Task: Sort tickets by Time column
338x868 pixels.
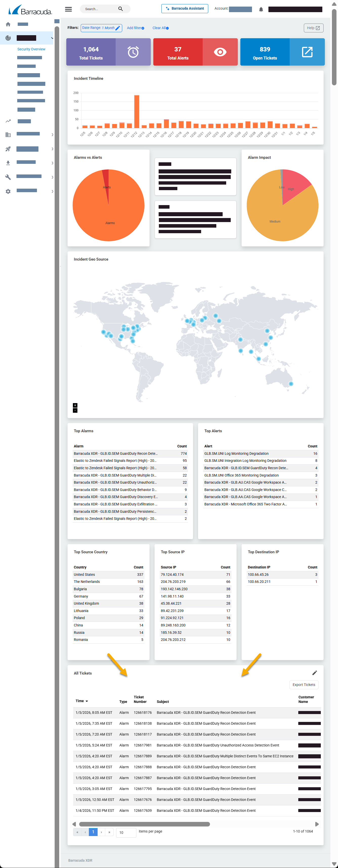Action: (x=81, y=701)
